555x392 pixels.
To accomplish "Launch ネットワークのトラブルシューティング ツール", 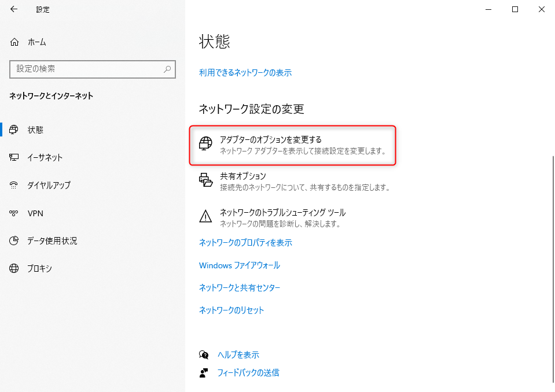I will pos(272,218).
